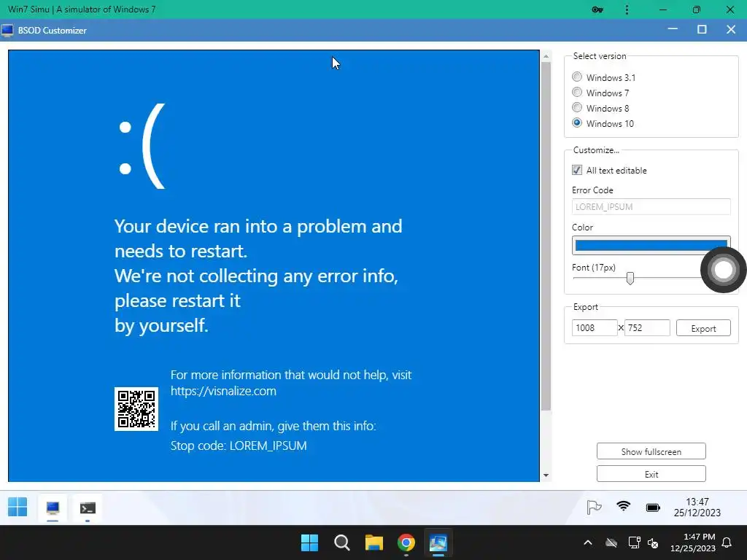This screenshot has width=747, height=560.
Task: Click the simulated Wi-Fi tray icon
Action: tap(623, 507)
